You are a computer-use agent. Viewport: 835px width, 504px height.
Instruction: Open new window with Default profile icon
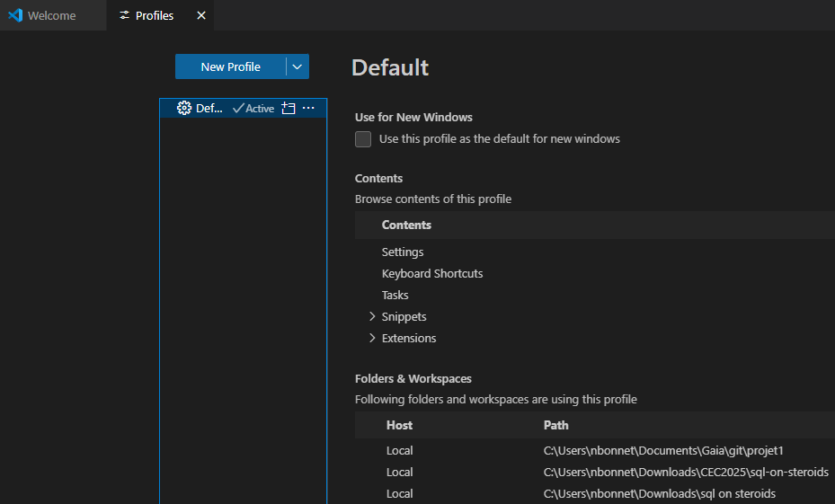(x=289, y=108)
